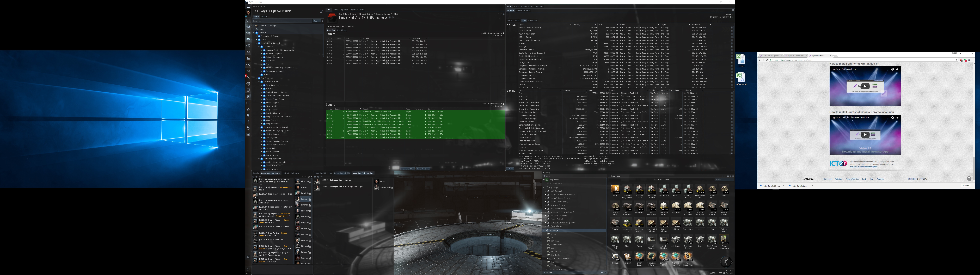
Task: Open the Neocom hamburger menu icon
Action: (x=248, y=7)
